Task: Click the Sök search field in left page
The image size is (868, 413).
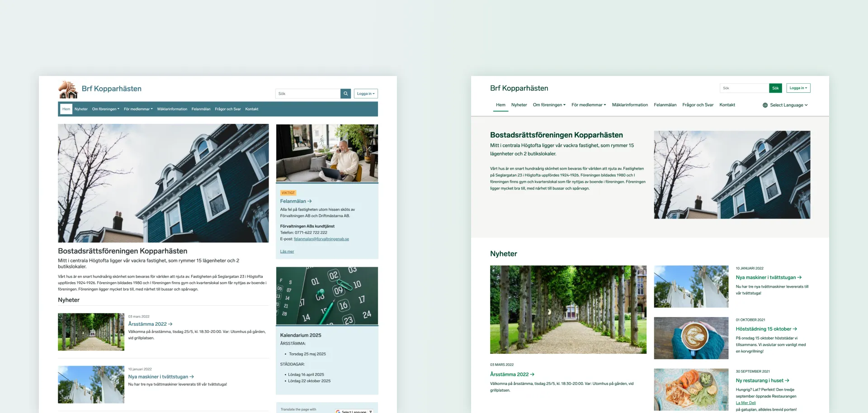Action: point(308,94)
